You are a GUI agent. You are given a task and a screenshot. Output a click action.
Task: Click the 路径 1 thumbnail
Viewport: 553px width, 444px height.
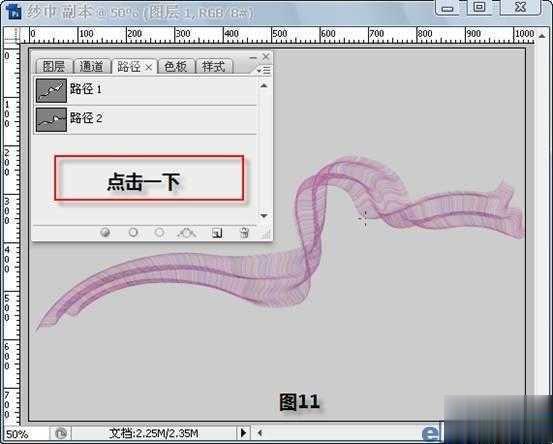[51, 91]
